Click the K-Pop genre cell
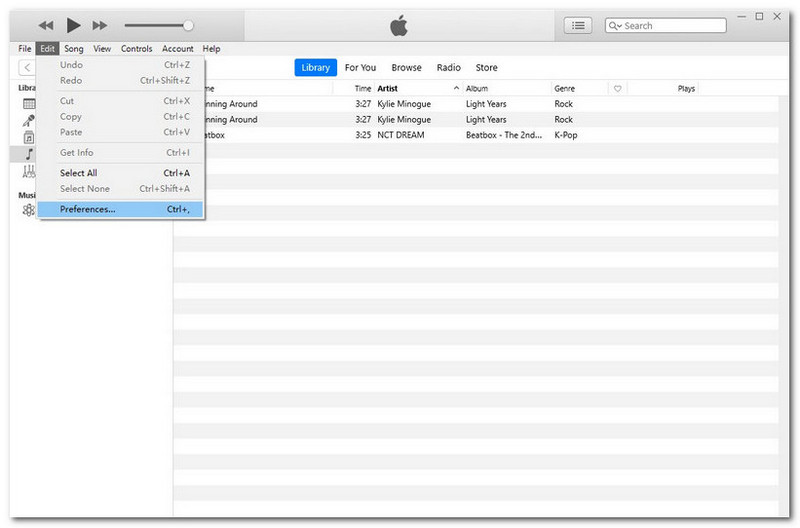The width and height of the screenshot is (800, 528). click(x=566, y=135)
